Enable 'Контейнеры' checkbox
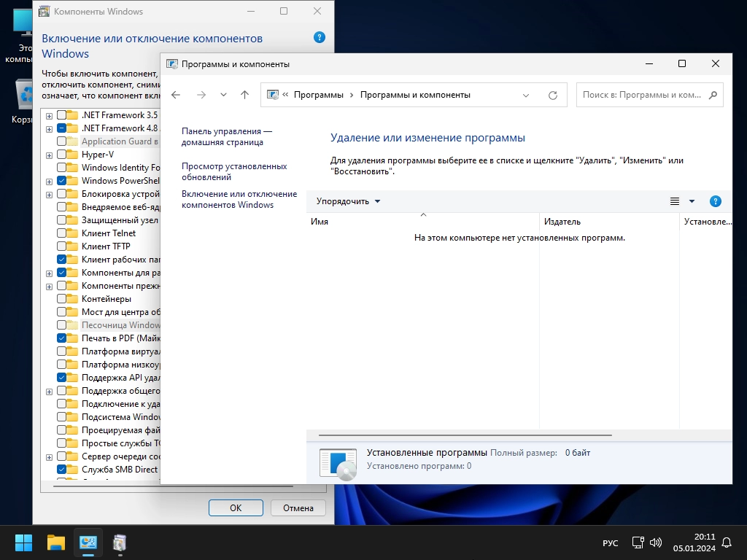Viewport: 747px width, 560px height. click(61, 298)
